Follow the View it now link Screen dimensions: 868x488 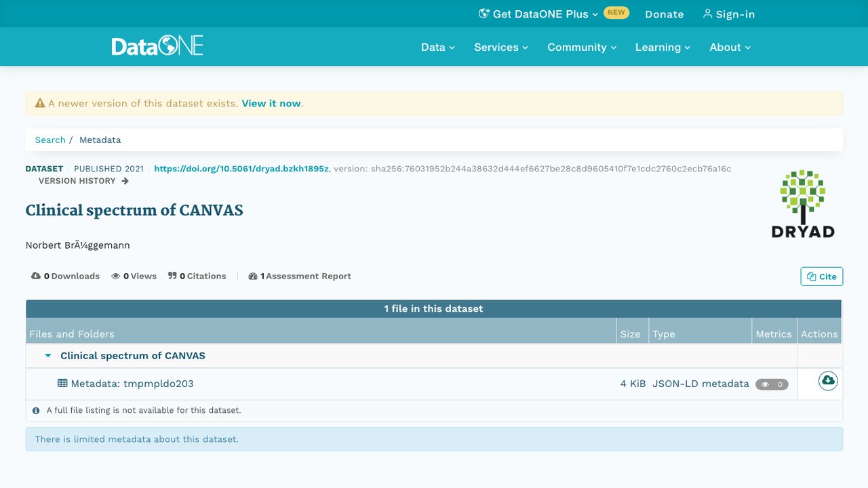[271, 104]
